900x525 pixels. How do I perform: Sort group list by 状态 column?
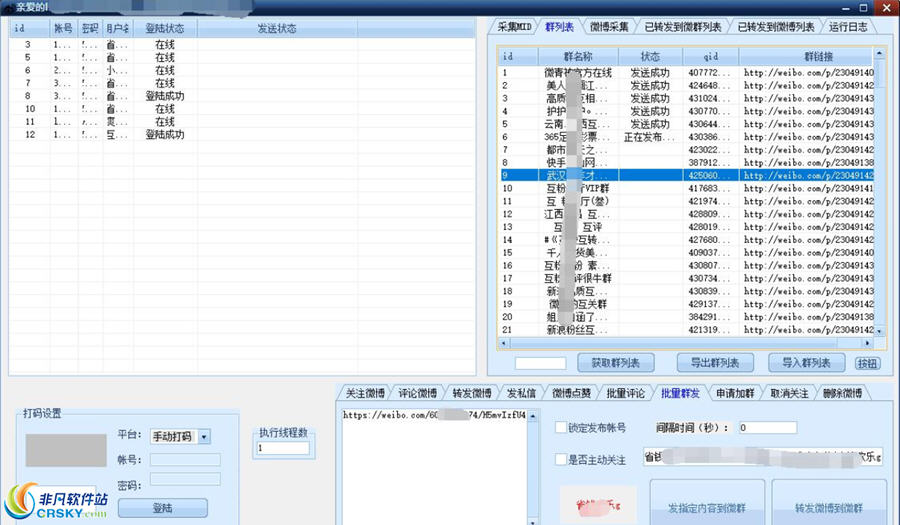click(650, 56)
